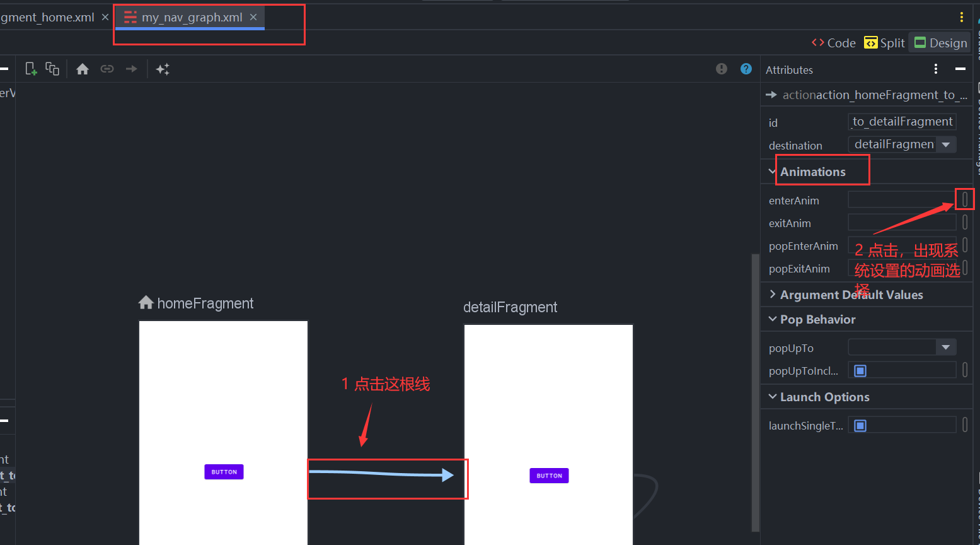Switch to Design view mode
This screenshot has height=545, width=980.
940,43
